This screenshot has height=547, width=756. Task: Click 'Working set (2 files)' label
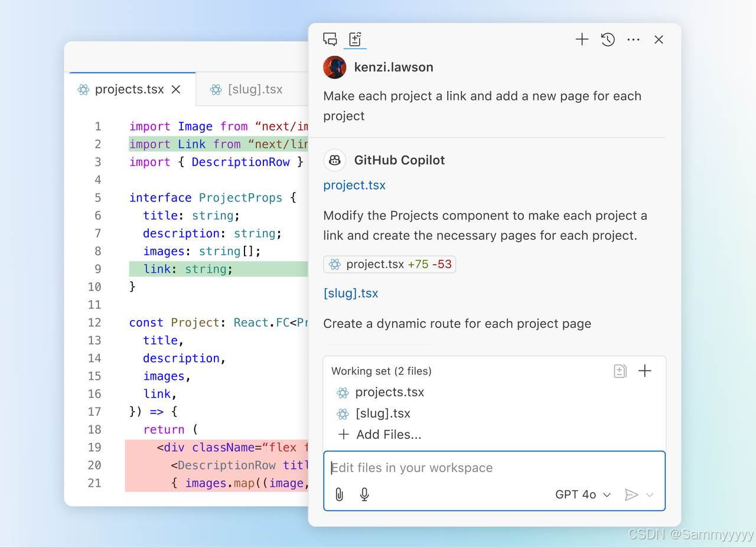click(382, 371)
